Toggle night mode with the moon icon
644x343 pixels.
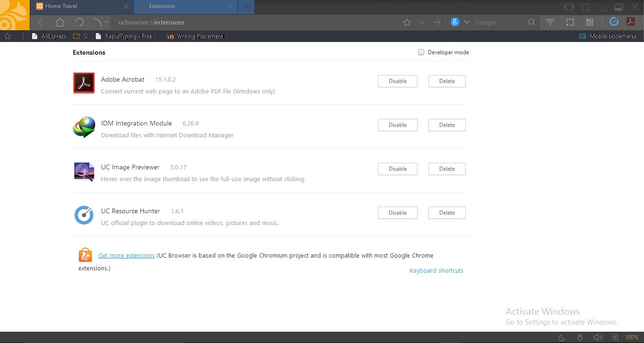[562, 337]
